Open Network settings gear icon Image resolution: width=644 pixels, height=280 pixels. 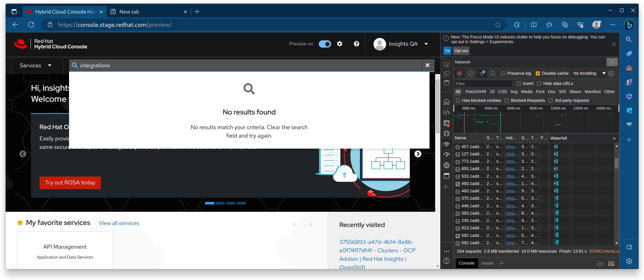(611, 73)
